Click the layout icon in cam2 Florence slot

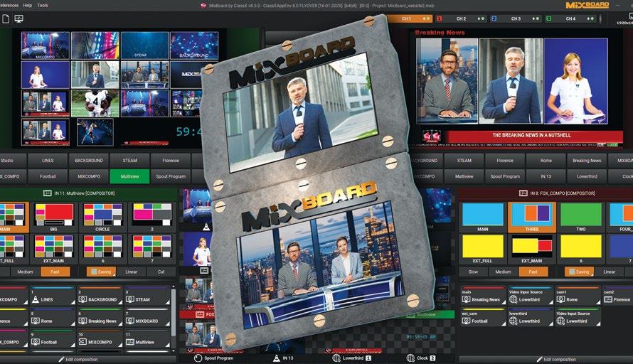click(608, 299)
